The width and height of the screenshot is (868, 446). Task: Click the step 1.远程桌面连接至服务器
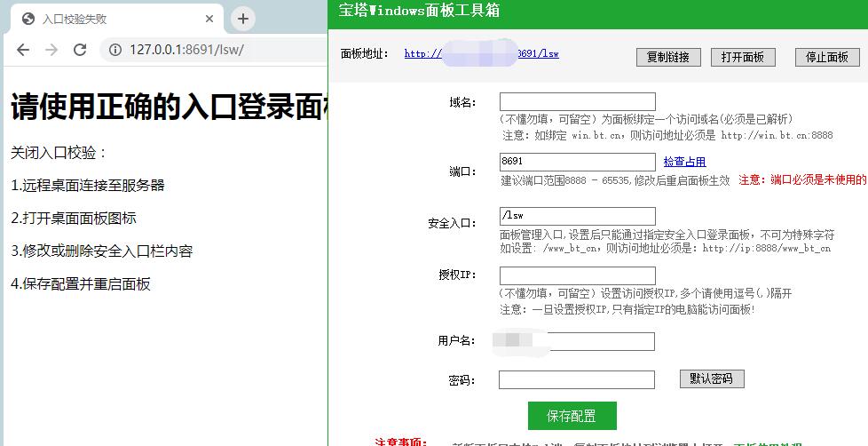[x=88, y=185]
